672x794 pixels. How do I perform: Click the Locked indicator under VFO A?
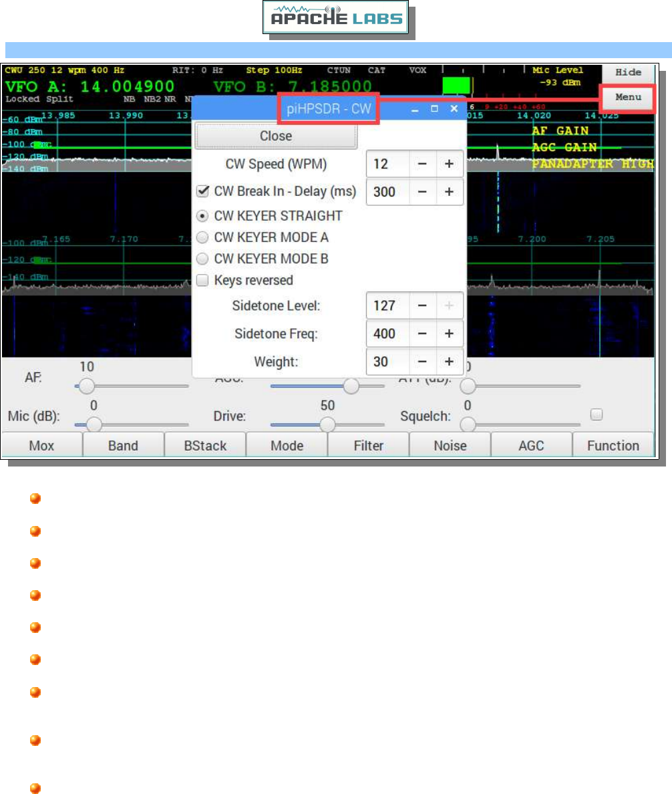point(22,99)
